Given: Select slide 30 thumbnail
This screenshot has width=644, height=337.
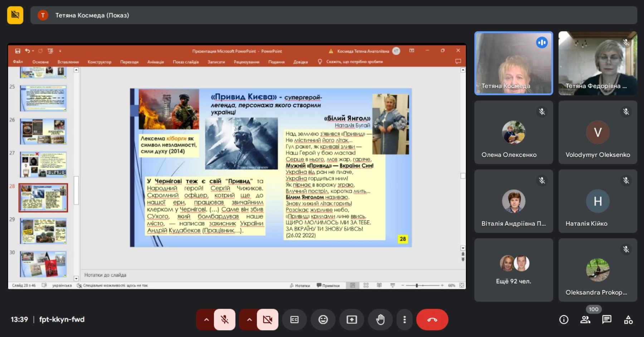Looking at the screenshot, I should [43, 264].
